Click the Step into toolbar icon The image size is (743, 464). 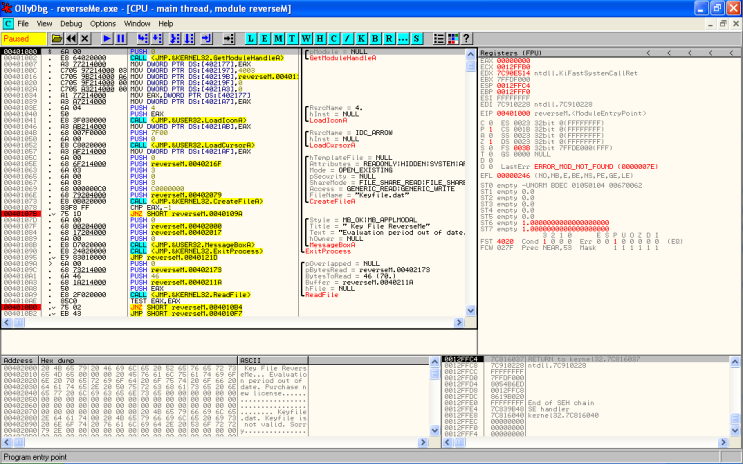pyautogui.click(x=143, y=39)
